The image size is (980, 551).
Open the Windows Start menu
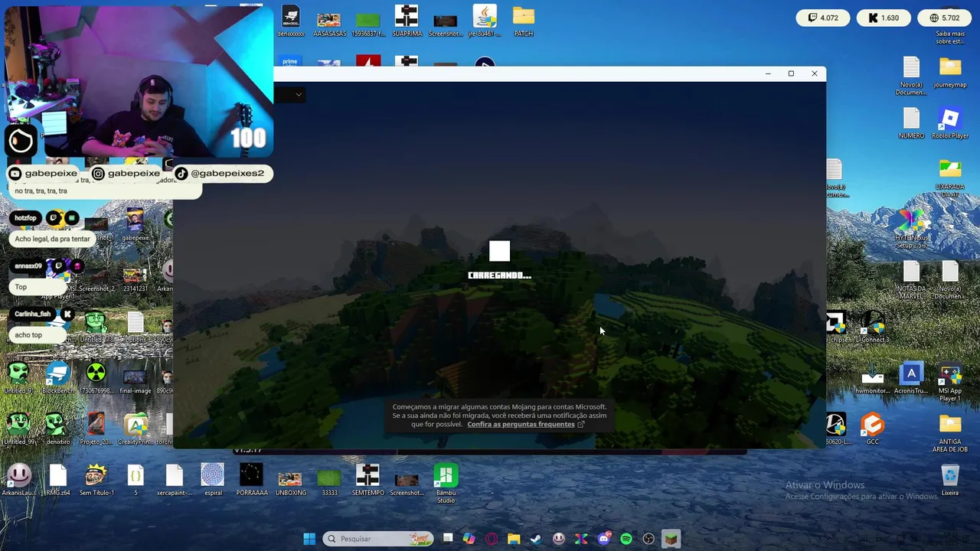point(309,539)
